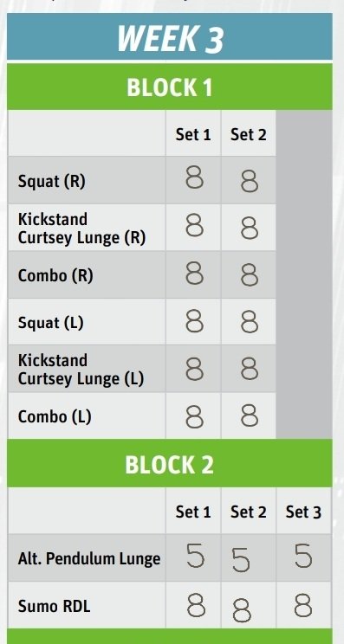Edit Alt. Pendulum Lunge Set 1 value
The image size is (344, 644).
tap(193, 557)
